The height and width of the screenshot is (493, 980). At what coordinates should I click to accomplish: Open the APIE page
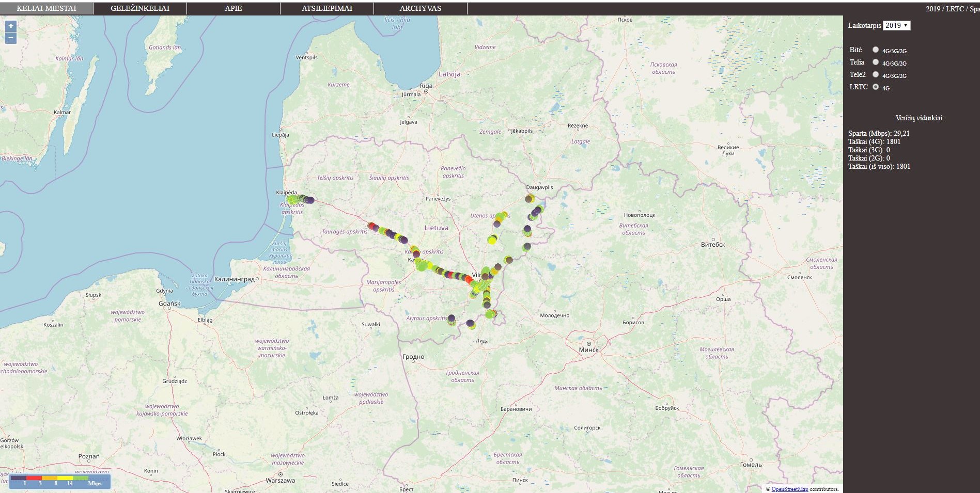click(234, 8)
